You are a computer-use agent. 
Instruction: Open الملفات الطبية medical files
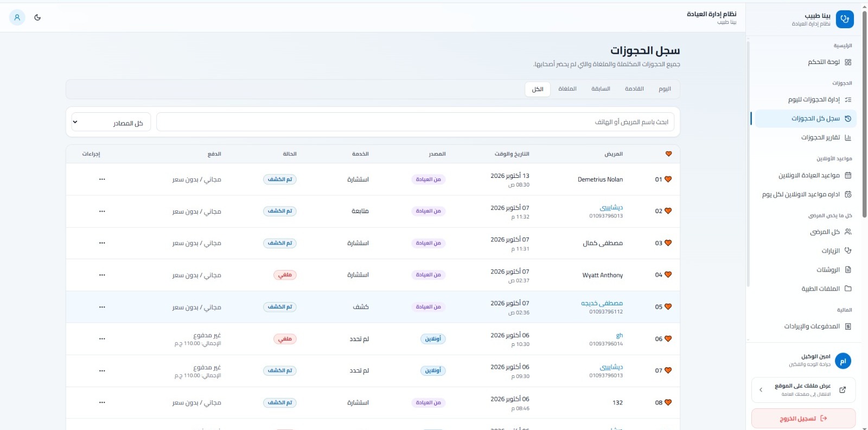(805, 289)
